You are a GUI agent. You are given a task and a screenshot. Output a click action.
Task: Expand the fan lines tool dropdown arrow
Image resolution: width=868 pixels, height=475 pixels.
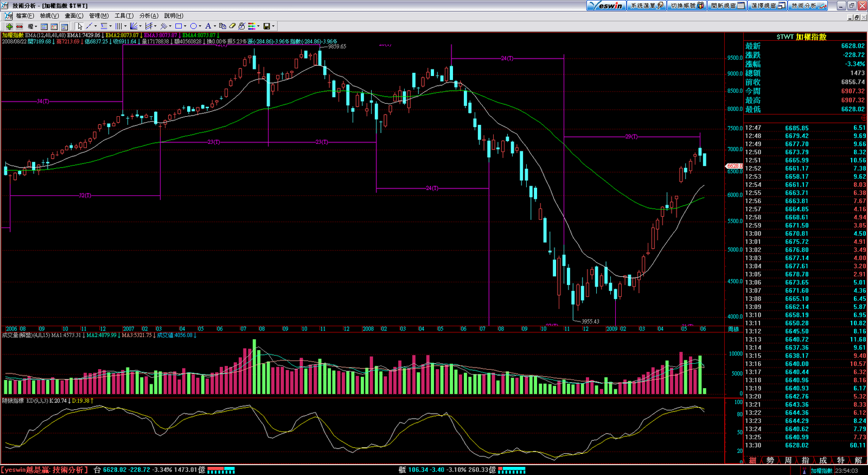[141, 26]
